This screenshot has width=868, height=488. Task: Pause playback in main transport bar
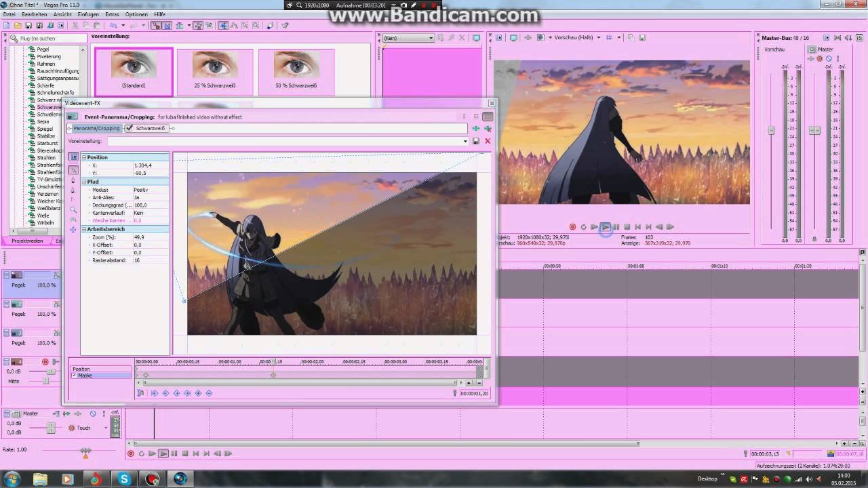[x=174, y=453]
